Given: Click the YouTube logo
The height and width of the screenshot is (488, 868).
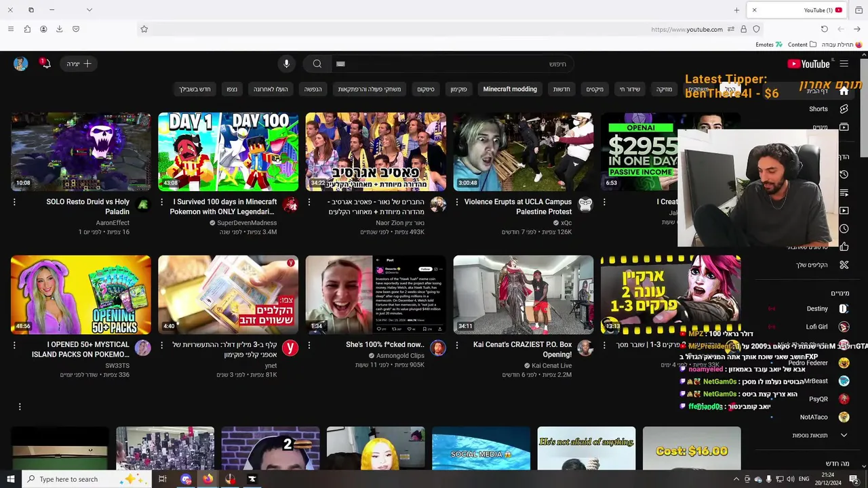Looking at the screenshot, I should pyautogui.click(x=808, y=64).
